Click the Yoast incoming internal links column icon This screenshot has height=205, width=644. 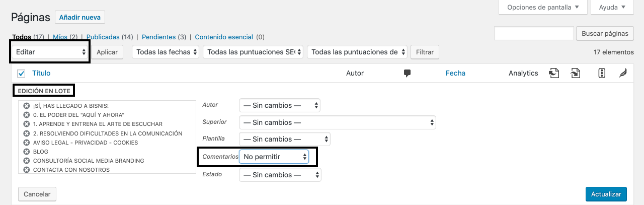576,74
